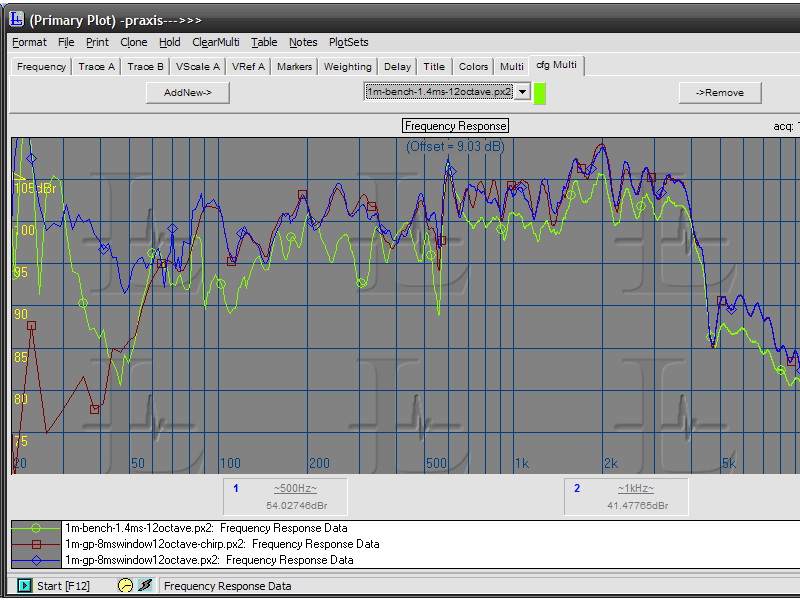Image resolution: width=800 pixels, height=600 pixels.
Task: Switch to the Multi tab
Action: point(511,67)
